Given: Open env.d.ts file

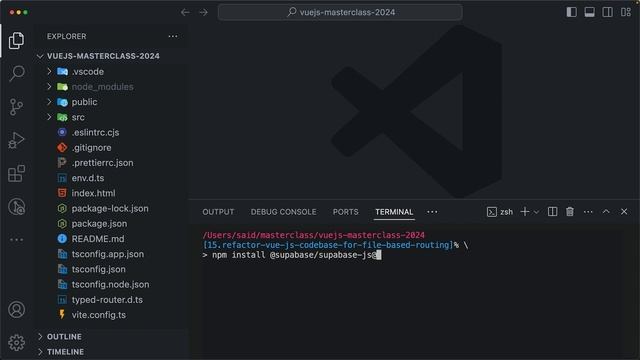Looking at the screenshot, I should coord(87,178).
